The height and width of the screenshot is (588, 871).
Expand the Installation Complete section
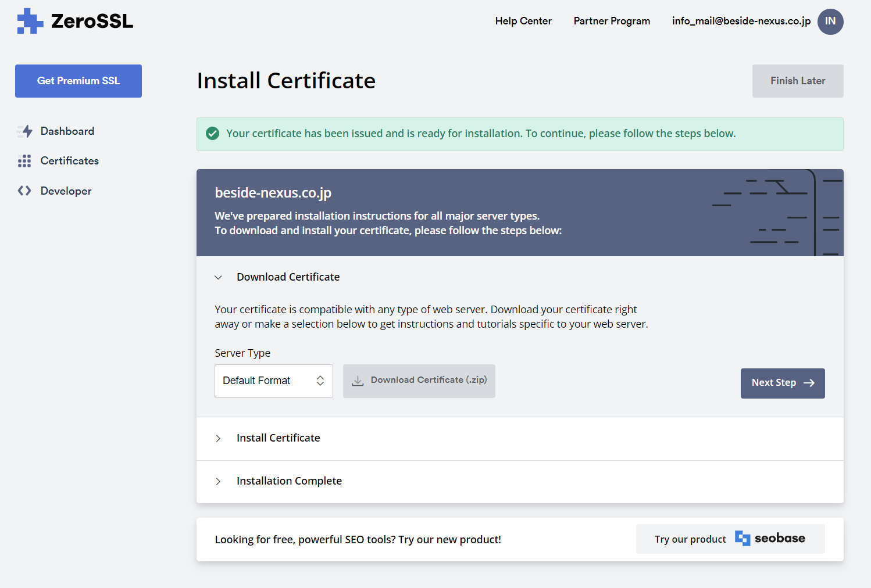point(218,482)
